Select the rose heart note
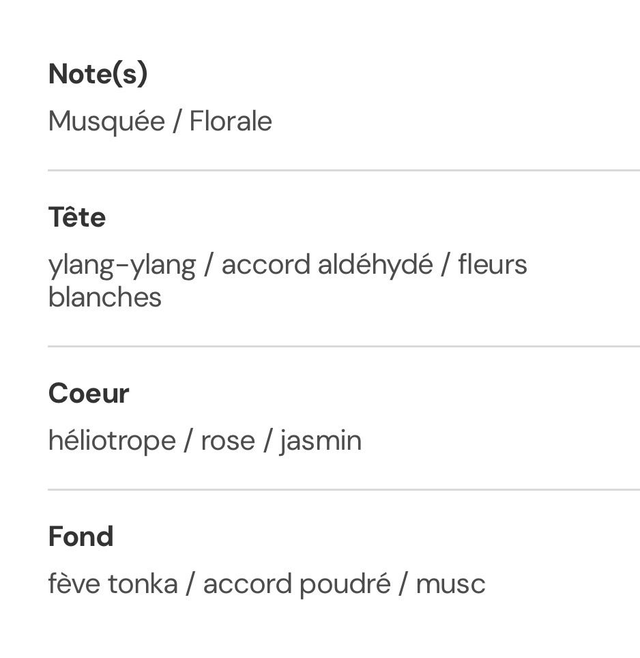This screenshot has width=640, height=658. (228, 441)
